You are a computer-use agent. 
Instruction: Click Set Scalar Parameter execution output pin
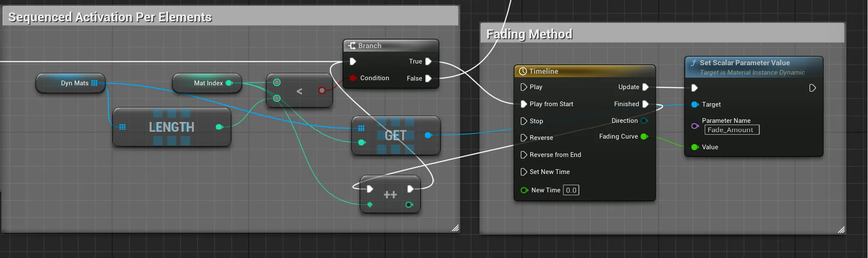[813, 88]
